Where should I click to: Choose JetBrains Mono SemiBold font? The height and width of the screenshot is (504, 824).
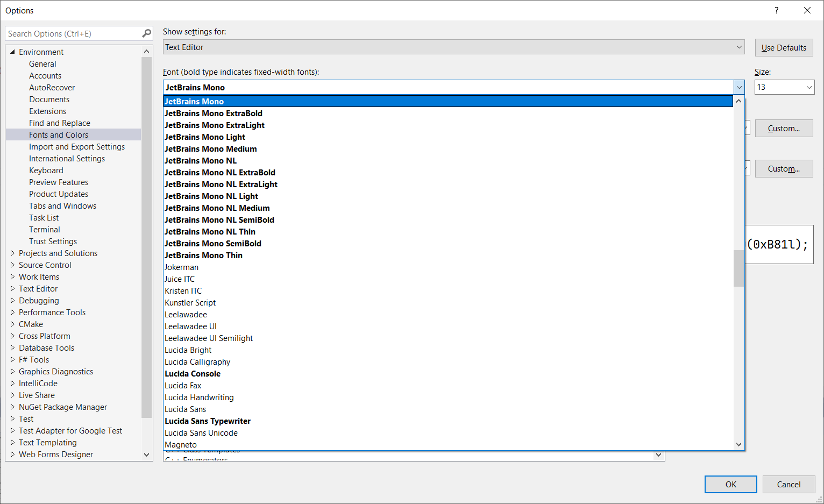point(448,243)
